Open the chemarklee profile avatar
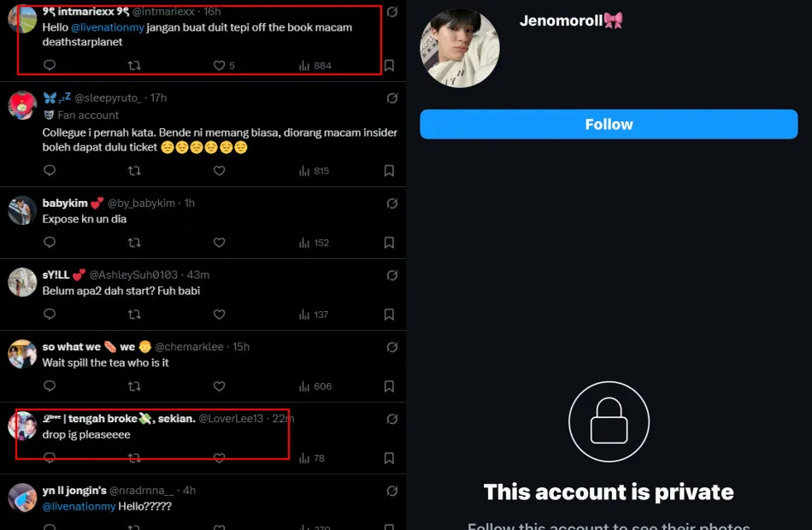The width and height of the screenshot is (812, 530). 22,354
